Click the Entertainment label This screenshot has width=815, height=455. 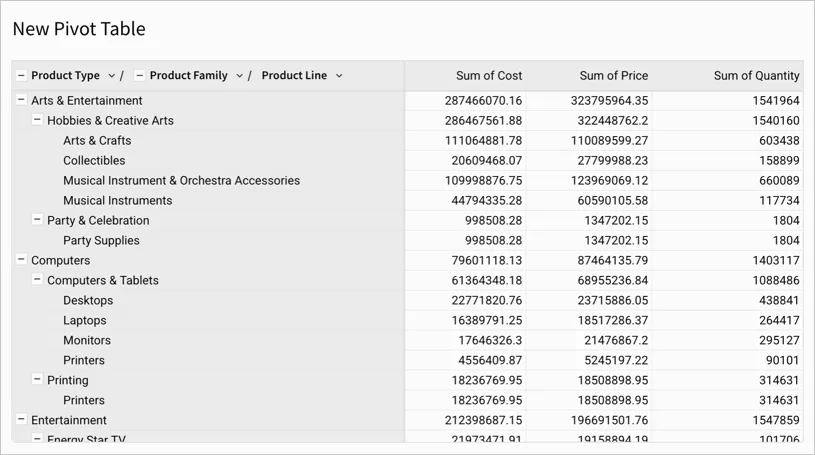[69, 420]
